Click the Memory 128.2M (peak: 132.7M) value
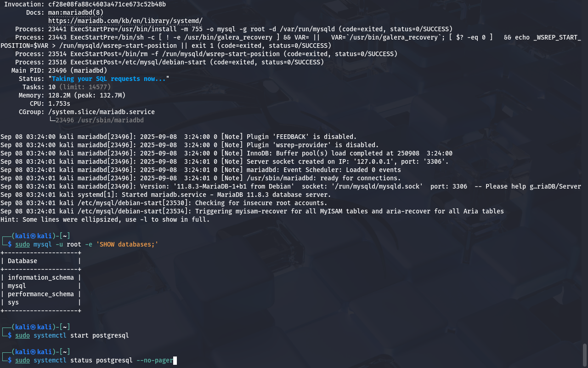Image resolution: width=588 pixels, height=368 pixels. (x=87, y=95)
